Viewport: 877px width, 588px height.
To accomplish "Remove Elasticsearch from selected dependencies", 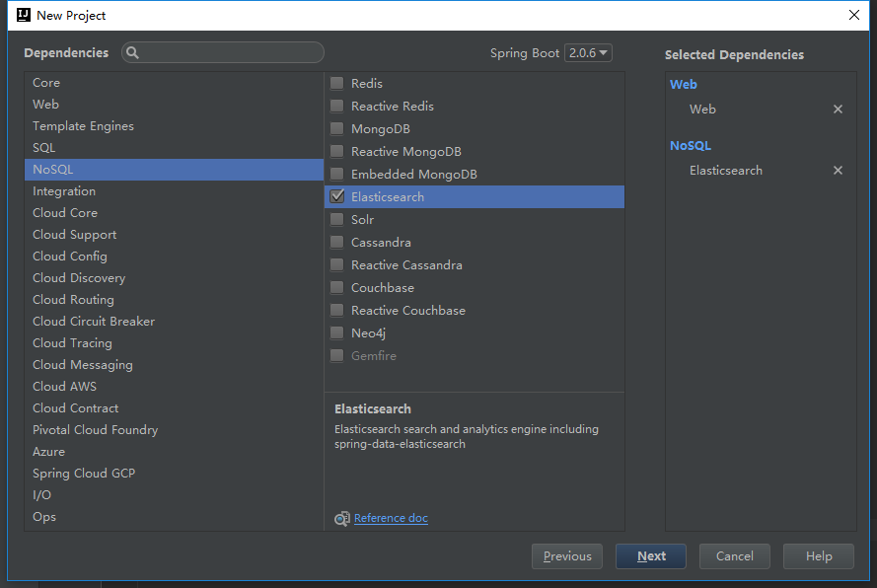I will click(x=838, y=170).
